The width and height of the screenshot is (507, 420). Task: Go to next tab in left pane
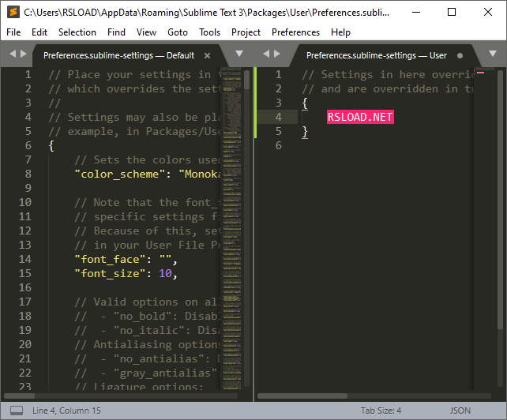pos(23,54)
